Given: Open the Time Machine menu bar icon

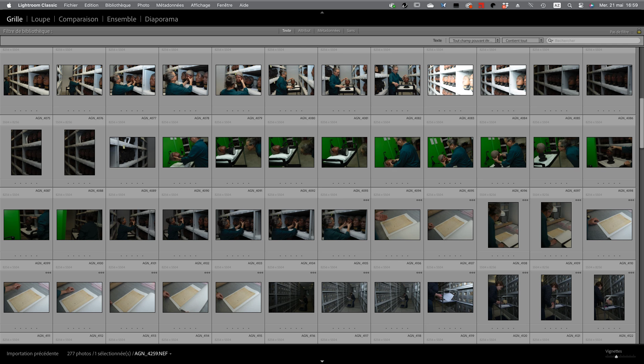Looking at the screenshot, I should coord(543,5).
